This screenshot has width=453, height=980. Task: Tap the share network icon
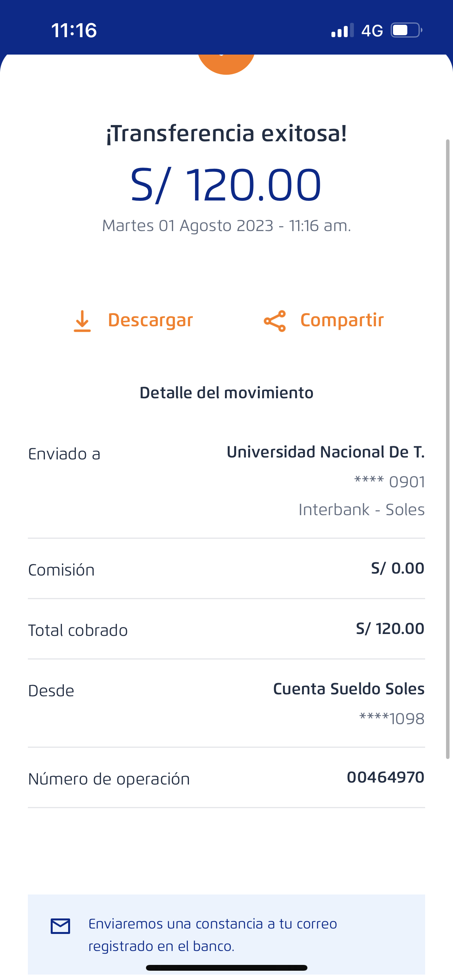[x=275, y=321]
